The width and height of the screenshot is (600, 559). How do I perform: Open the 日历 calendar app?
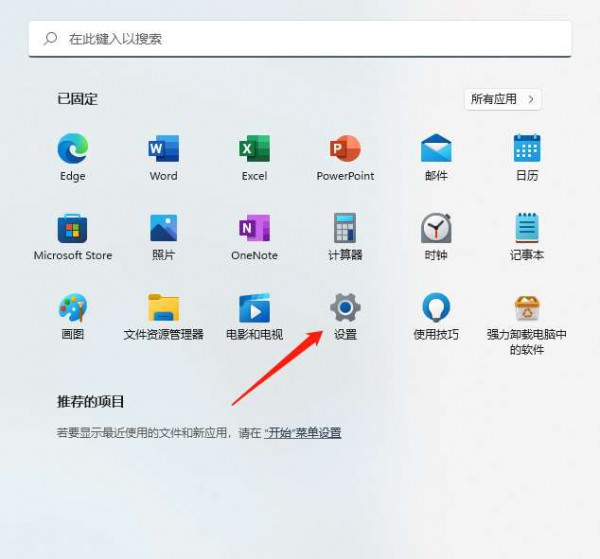tap(527, 148)
